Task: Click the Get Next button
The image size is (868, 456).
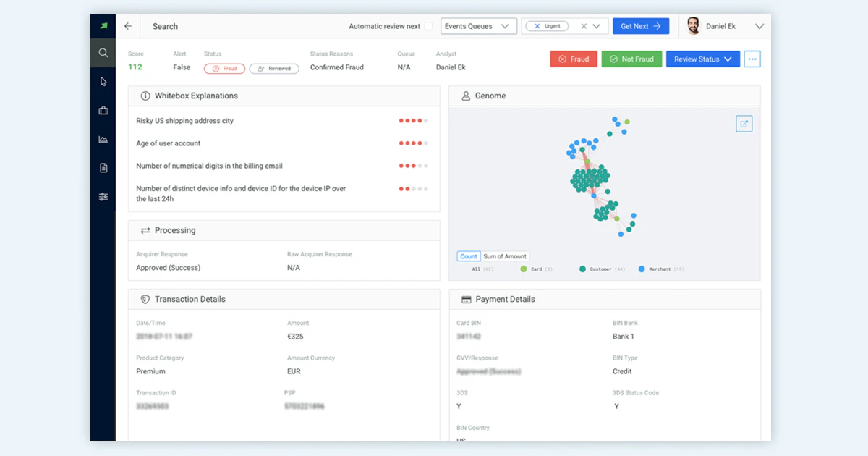Action: [641, 25]
